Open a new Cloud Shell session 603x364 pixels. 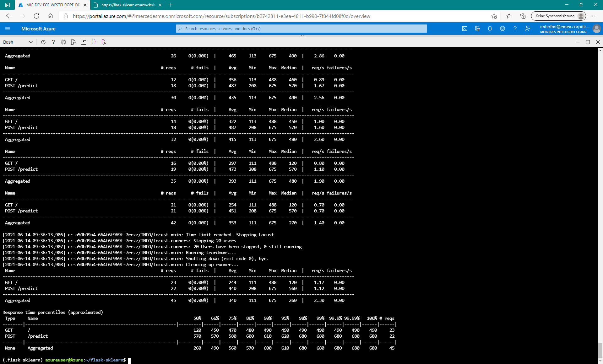(84, 42)
